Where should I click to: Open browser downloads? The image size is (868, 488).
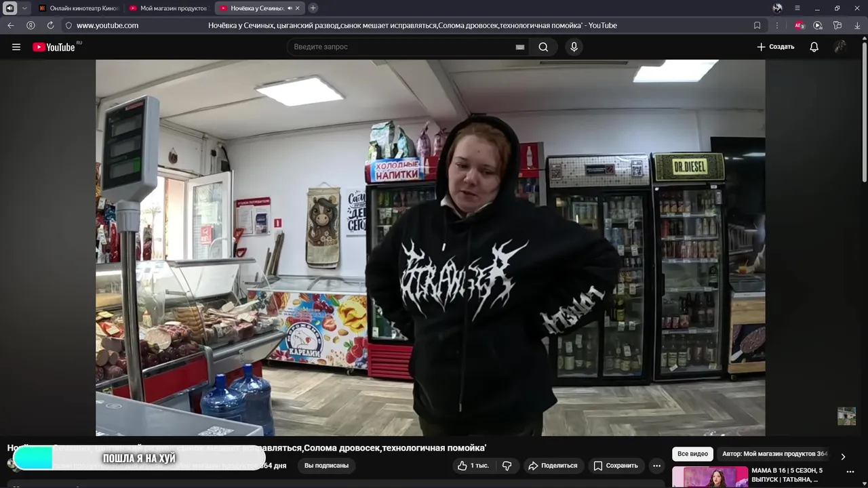pyautogui.click(x=857, y=25)
